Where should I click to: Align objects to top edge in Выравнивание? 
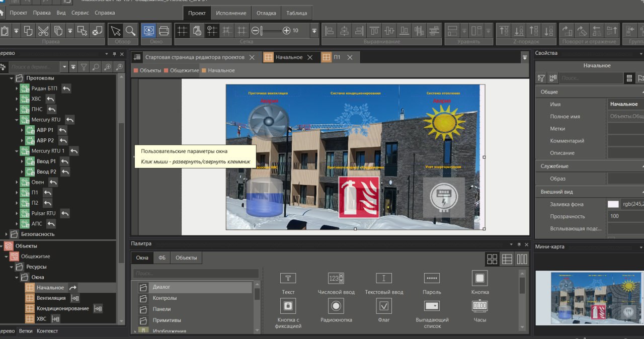point(374,31)
